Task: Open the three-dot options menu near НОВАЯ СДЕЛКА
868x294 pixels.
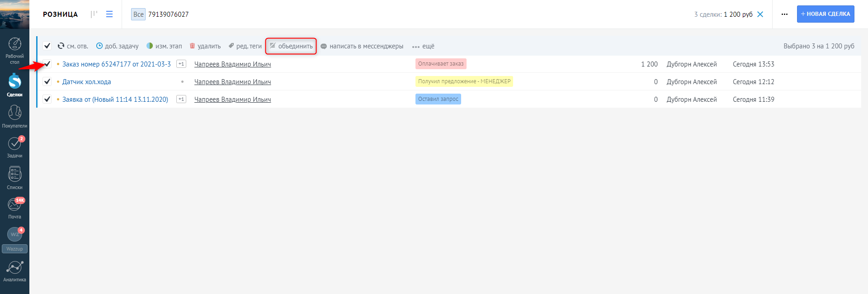Action: (784, 14)
